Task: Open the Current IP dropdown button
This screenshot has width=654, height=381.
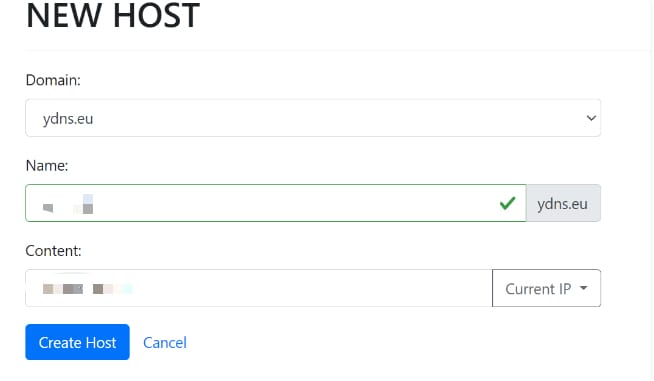Action: [x=546, y=288]
